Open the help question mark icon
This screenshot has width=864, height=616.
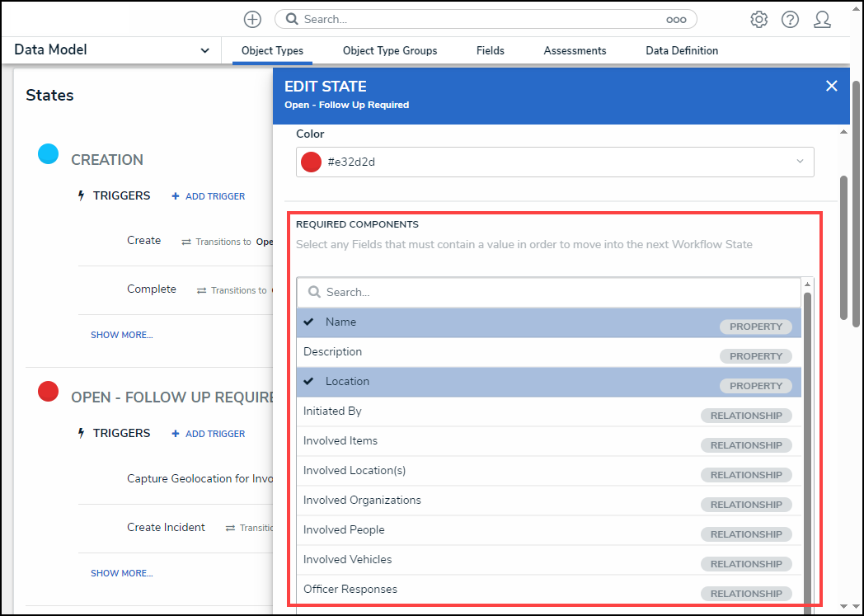tap(790, 19)
